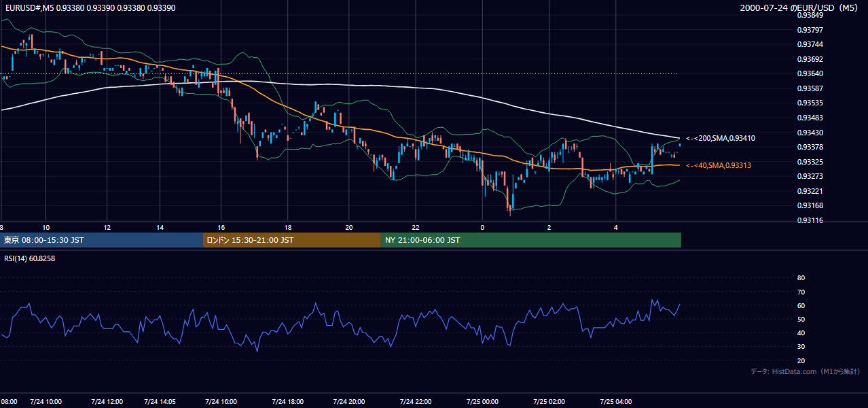Click RSI scale level 30
This screenshot has width=868, height=408.
click(801, 347)
